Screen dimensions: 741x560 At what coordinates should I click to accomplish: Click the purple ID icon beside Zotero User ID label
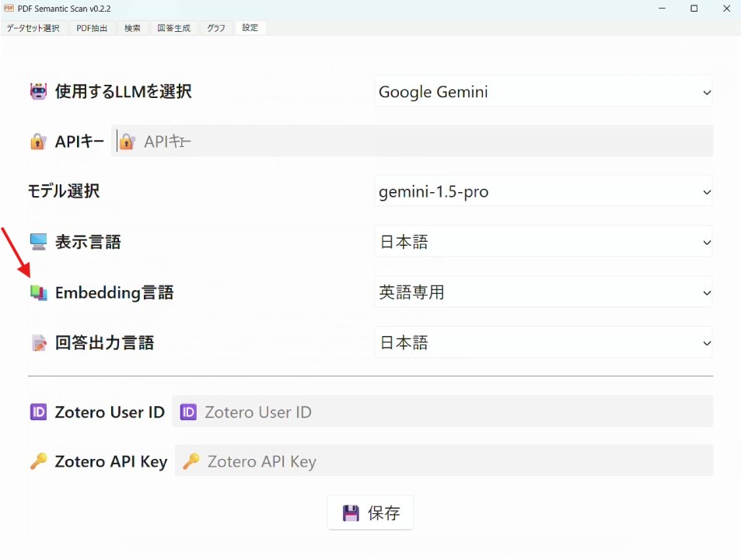[38, 412]
